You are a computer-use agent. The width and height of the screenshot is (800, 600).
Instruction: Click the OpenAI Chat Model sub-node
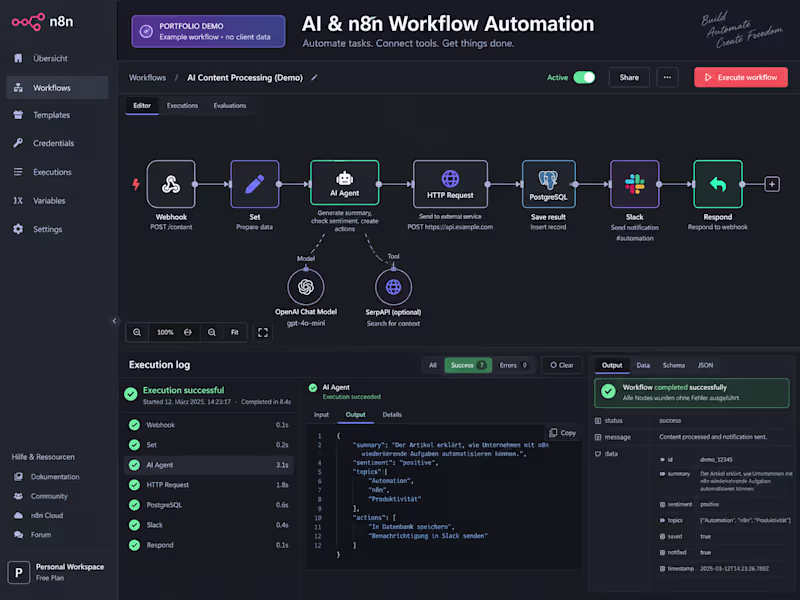point(306,287)
